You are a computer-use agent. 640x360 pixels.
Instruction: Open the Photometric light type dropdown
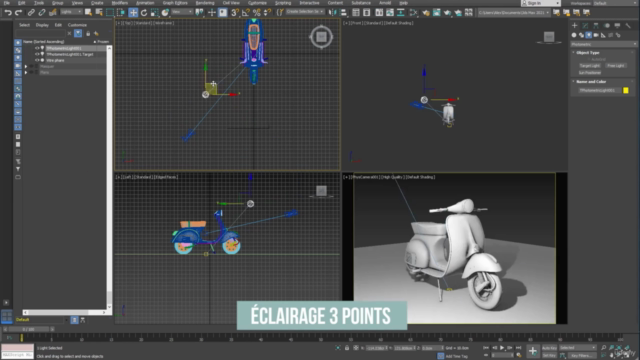[x=603, y=44]
